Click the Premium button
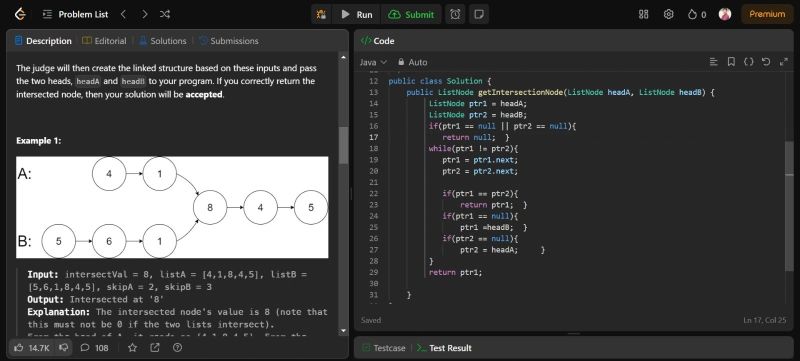Viewport: 800px width, 361px height. point(767,14)
